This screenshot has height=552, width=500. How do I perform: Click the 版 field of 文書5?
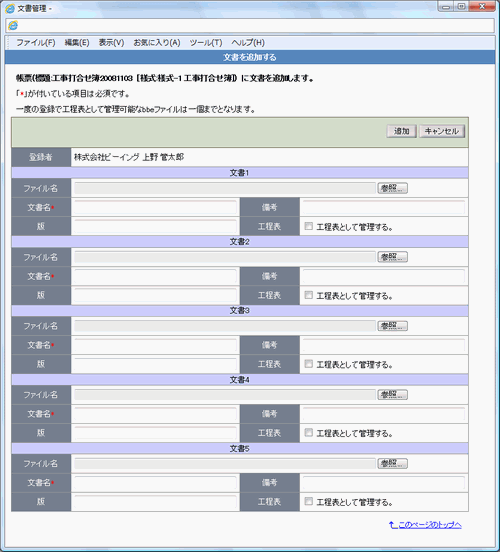pos(155,502)
